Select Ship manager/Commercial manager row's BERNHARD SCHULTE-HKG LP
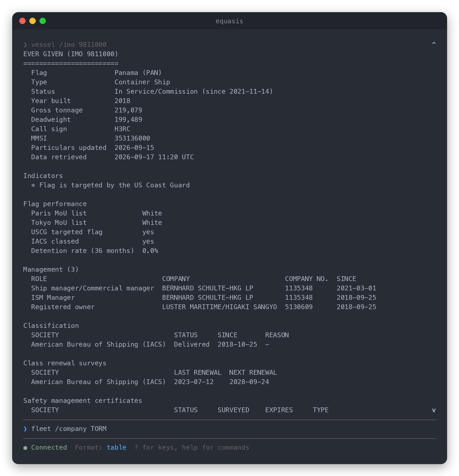Image resolution: width=459 pixels, height=476 pixels. click(x=208, y=288)
